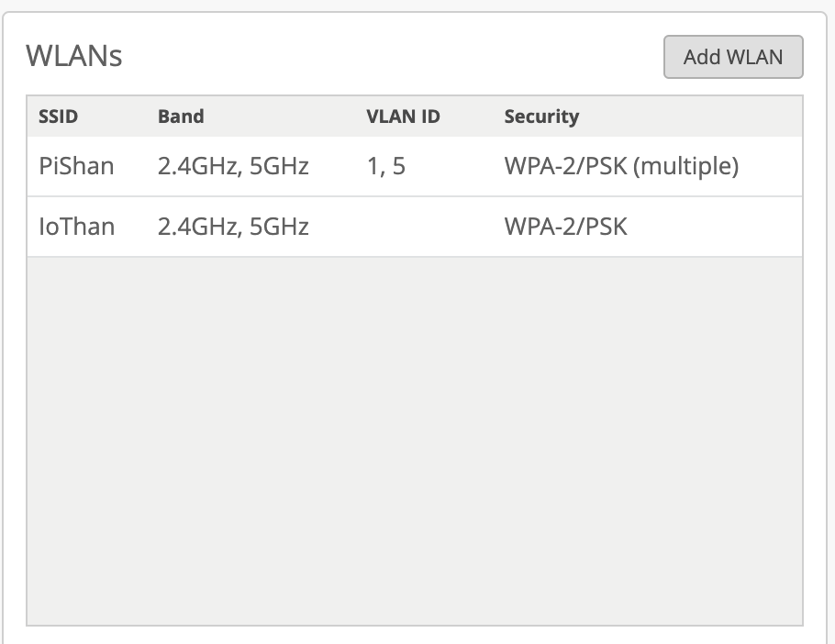Screen dimensions: 835x644
Task: Click 5GHz in the IoThan row
Action: click(279, 227)
